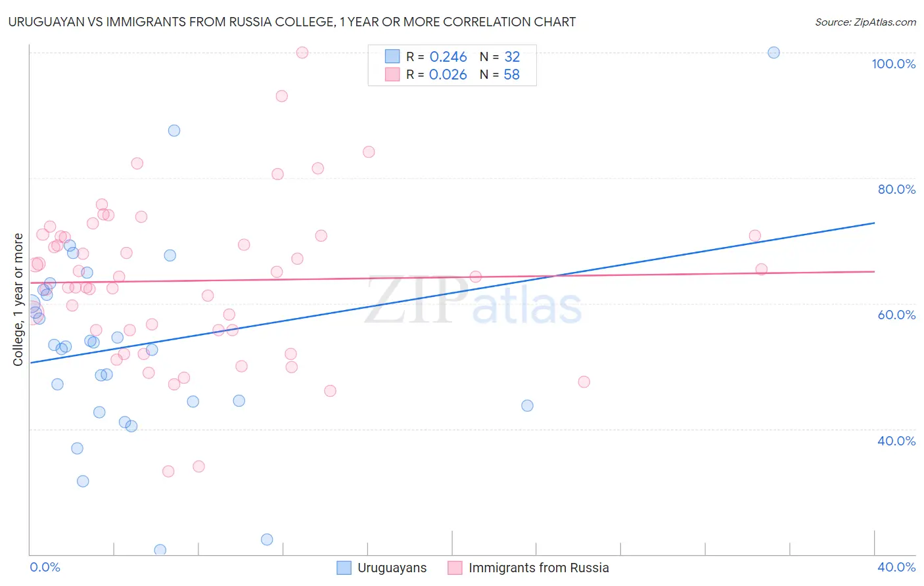Viewport: 924px width, 586px height.
Task: Open the Source: ZipAtlas.com link
Action: [x=866, y=22]
